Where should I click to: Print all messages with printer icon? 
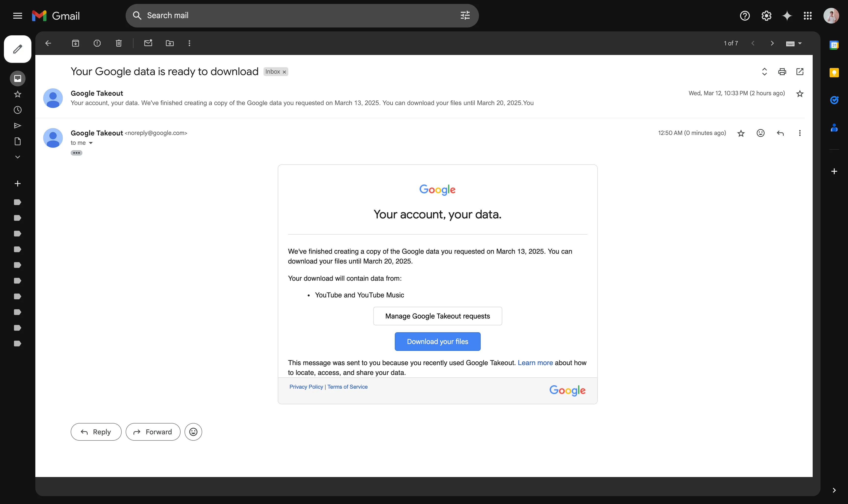pyautogui.click(x=782, y=72)
